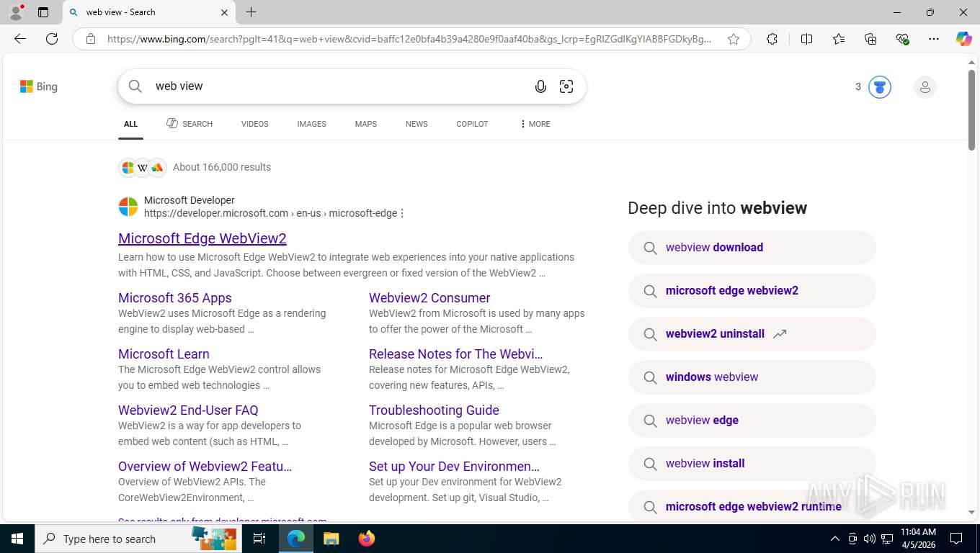Show hidden tray icons chevron

[835, 539]
